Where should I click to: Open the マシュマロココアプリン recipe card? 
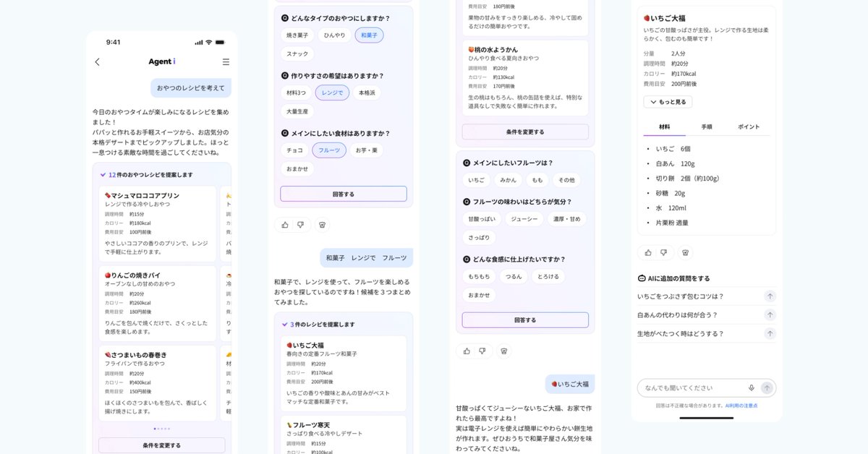(x=158, y=223)
